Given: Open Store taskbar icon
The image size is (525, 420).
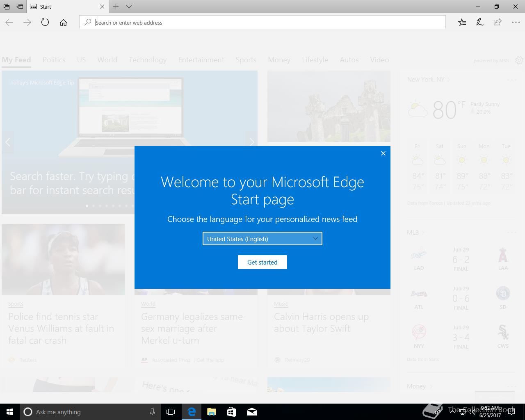Looking at the screenshot, I should (231, 412).
